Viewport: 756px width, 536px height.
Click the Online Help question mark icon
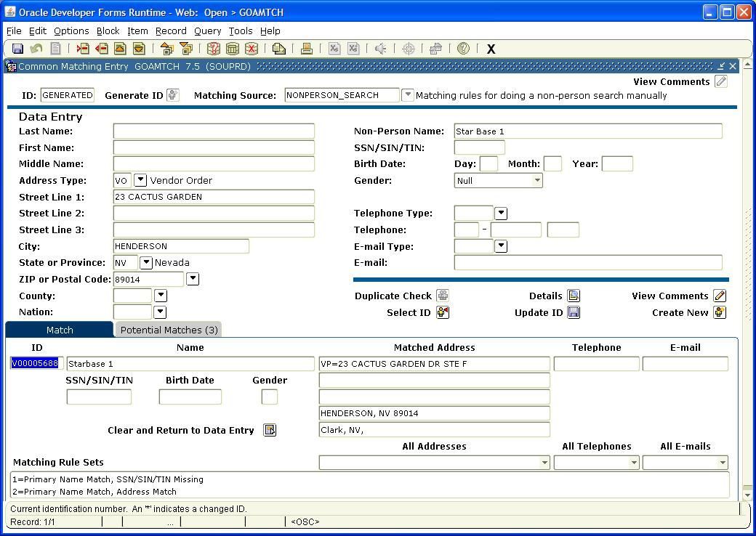point(463,49)
